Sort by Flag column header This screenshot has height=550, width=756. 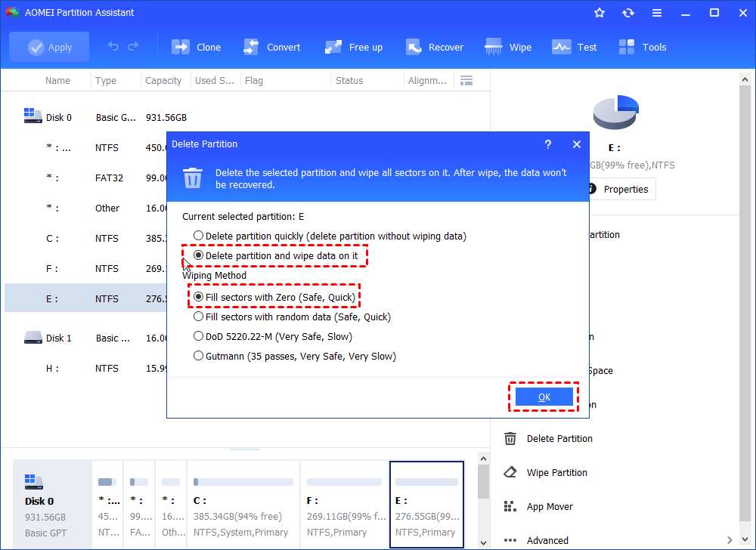point(253,80)
